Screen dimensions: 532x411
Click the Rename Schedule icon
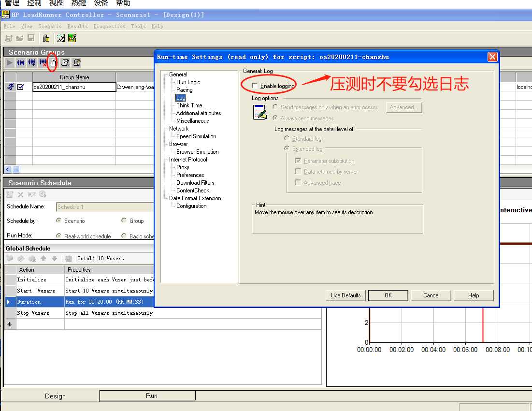[31, 194]
